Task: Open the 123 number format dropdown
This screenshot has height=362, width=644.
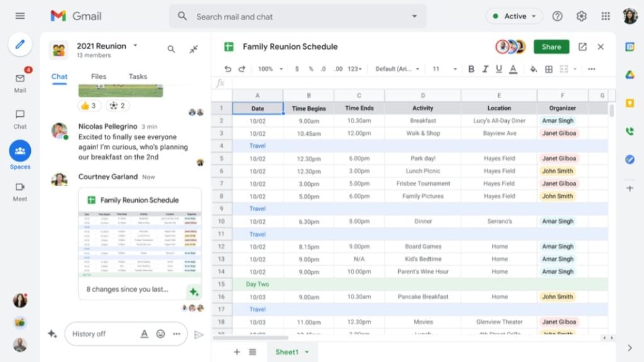Action: 355,69
